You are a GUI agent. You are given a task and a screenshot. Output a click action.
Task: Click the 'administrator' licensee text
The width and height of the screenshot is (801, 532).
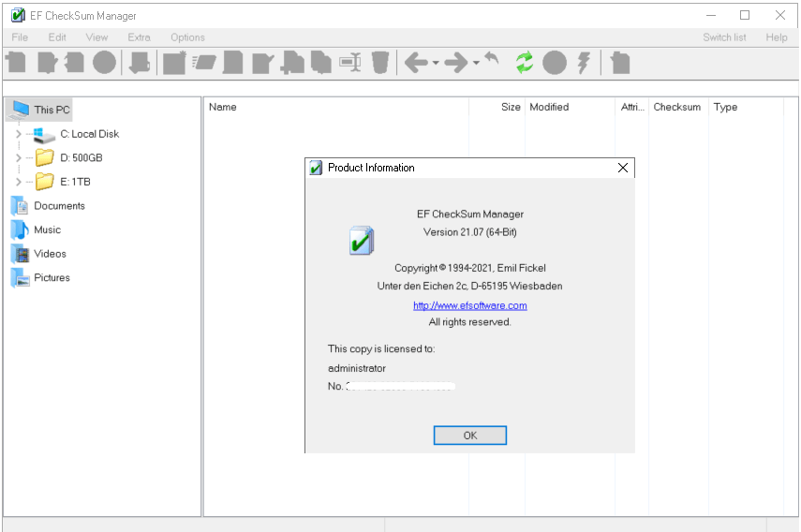(357, 368)
